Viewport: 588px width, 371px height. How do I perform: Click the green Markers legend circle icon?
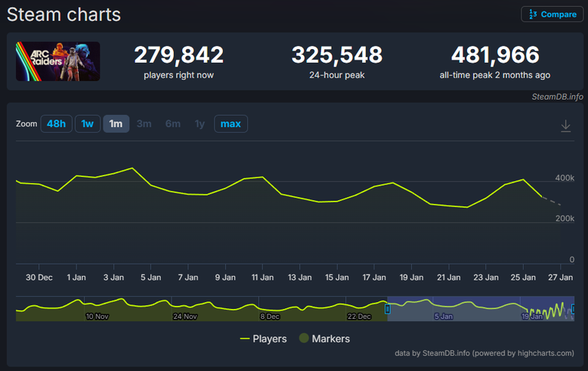click(304, 338)
